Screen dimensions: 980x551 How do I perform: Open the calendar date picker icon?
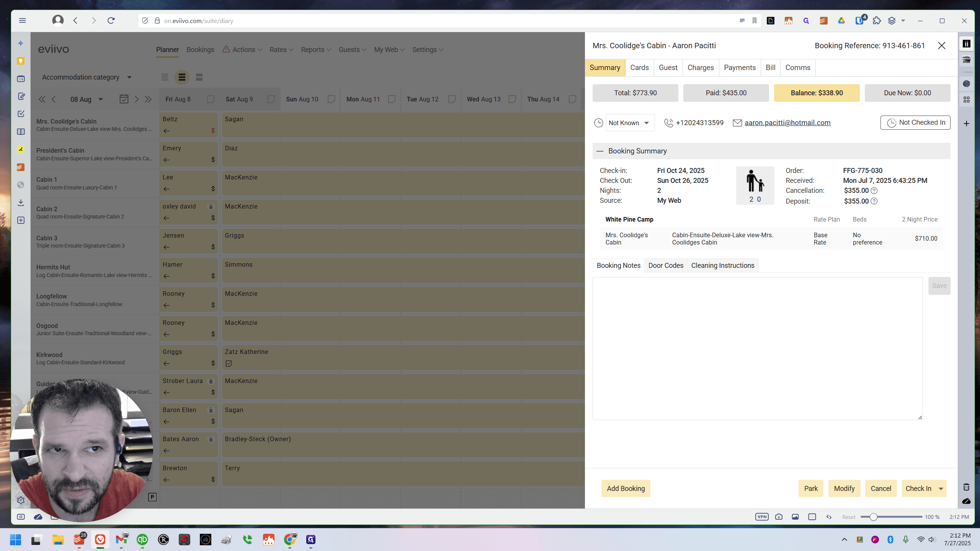pos(124,99)
